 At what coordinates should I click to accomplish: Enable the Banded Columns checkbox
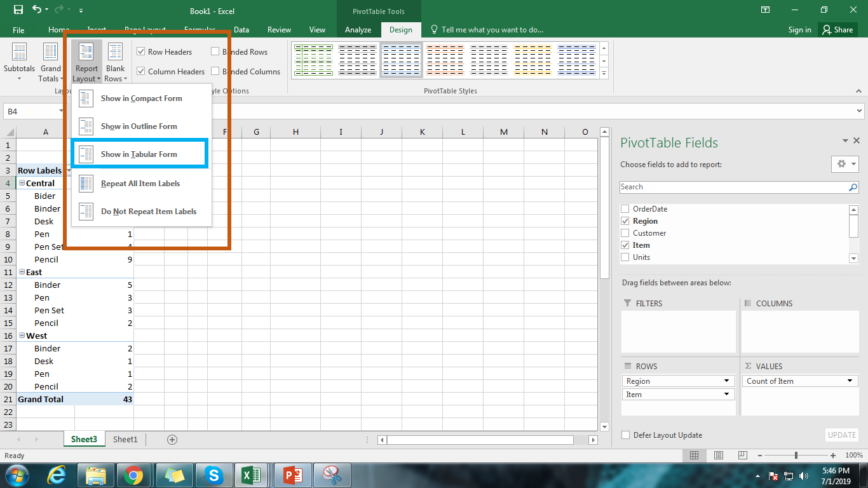(x=215, y=72)
